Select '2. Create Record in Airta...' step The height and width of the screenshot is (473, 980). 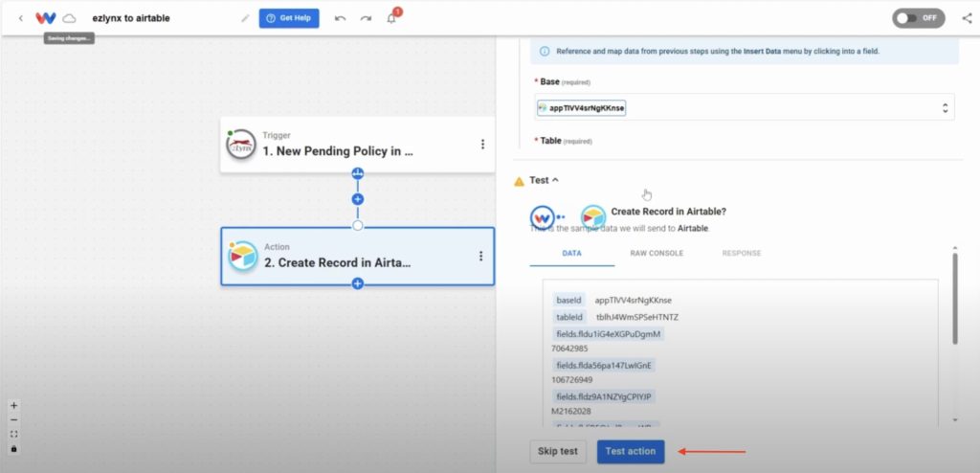(x=358, y=256)
